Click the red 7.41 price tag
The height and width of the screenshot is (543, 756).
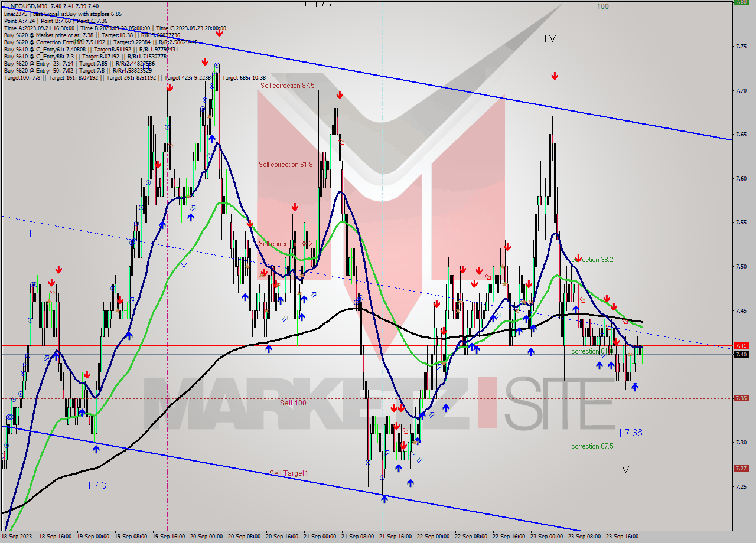[x=741, y=345]
